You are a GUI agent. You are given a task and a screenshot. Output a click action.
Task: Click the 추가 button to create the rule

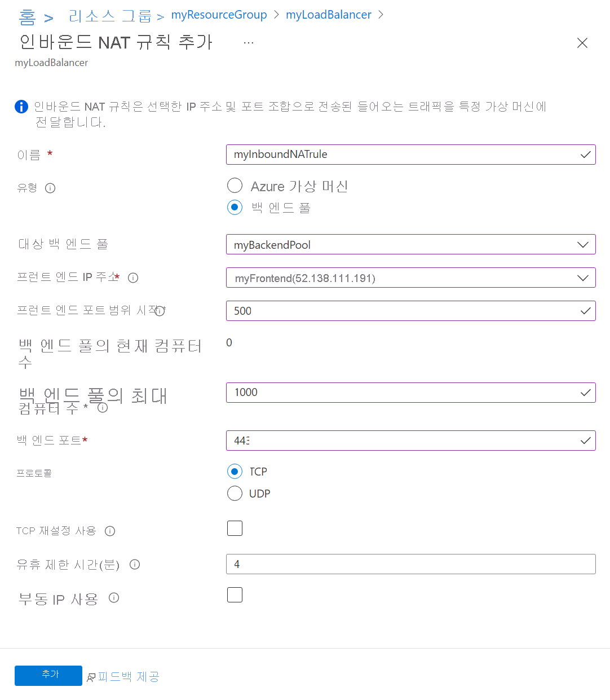click(48, 675)
